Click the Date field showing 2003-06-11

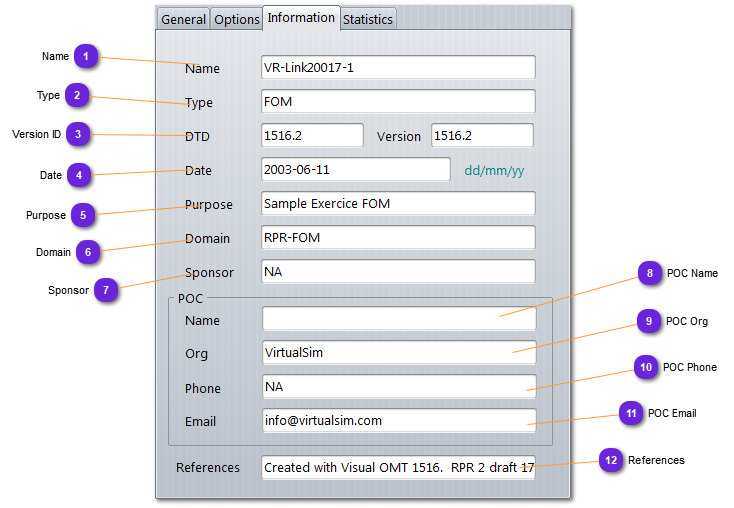(355, 170)
